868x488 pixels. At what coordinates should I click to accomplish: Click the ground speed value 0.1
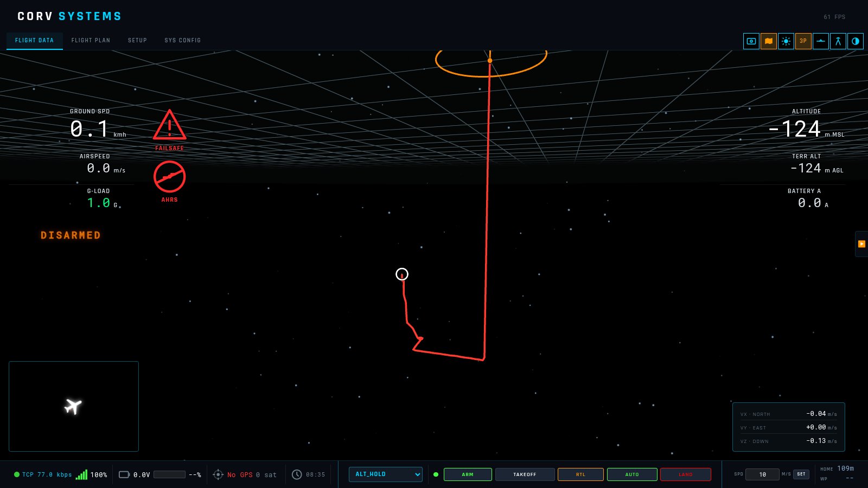point(90,129)
